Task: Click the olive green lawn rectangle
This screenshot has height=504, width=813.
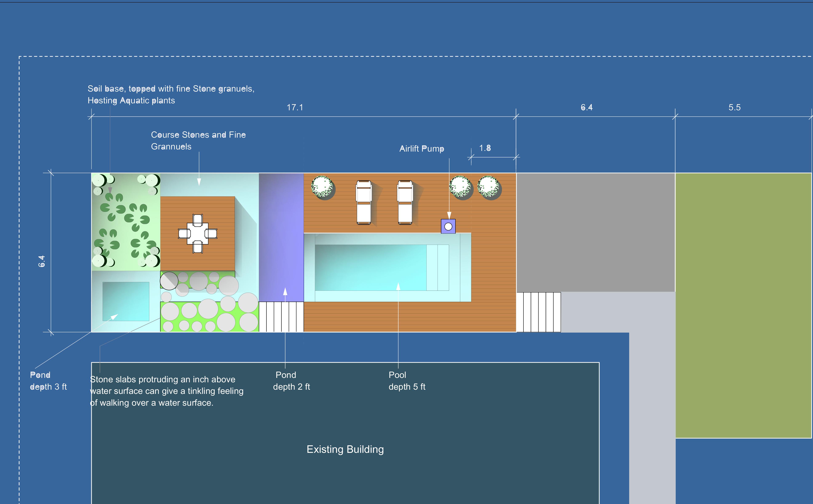Action: [x=743, y=305]
